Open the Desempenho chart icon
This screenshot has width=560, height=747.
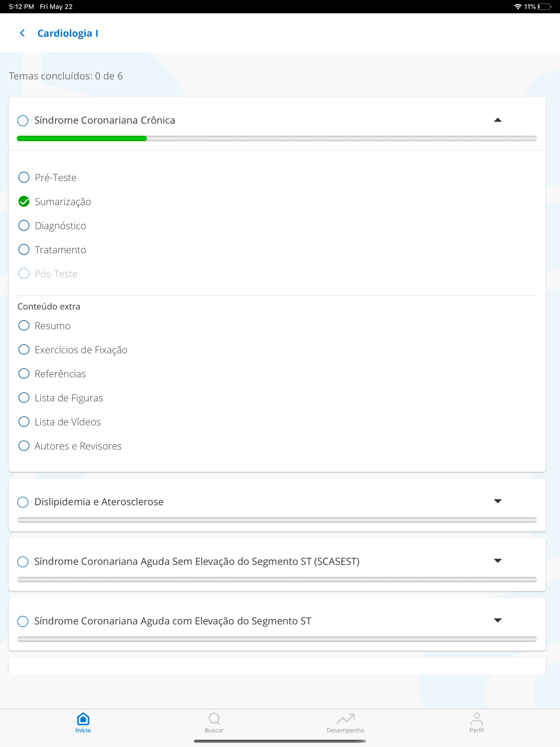345,718
